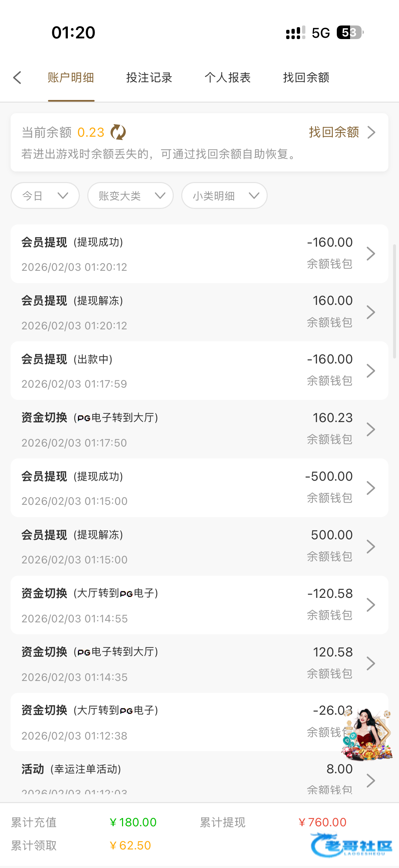Open the 01:20:12 提现成功 -160.00 entry
Image resolution: width=399 pixels, height=868 pixels.
point(199,254)
